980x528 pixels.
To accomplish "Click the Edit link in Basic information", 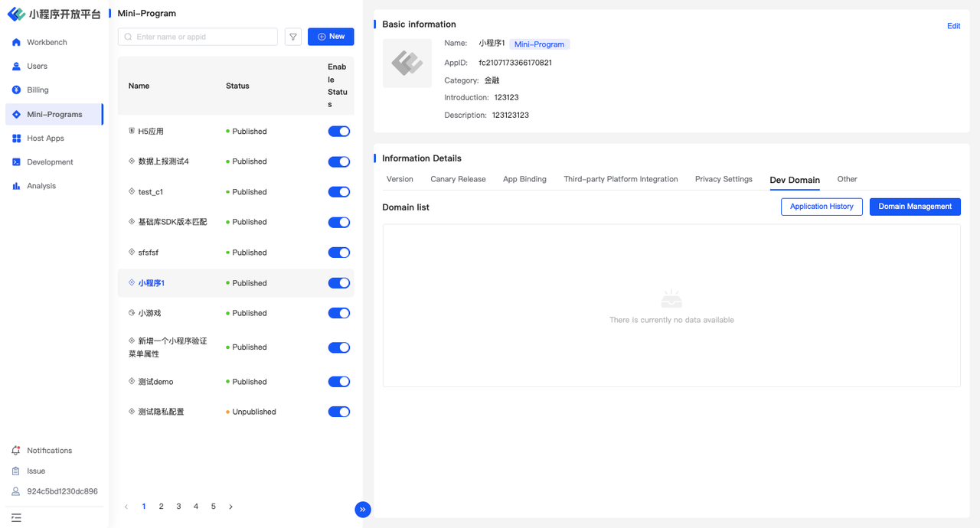I will point(953,26).
